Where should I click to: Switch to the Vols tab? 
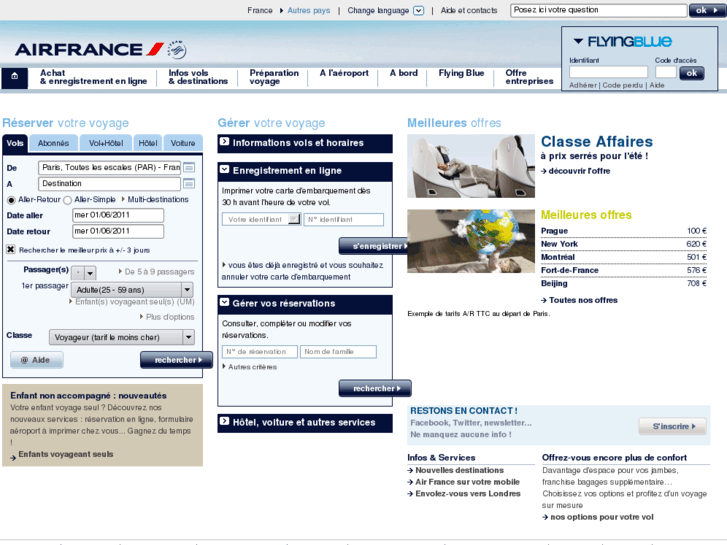(x=15, y=143)
